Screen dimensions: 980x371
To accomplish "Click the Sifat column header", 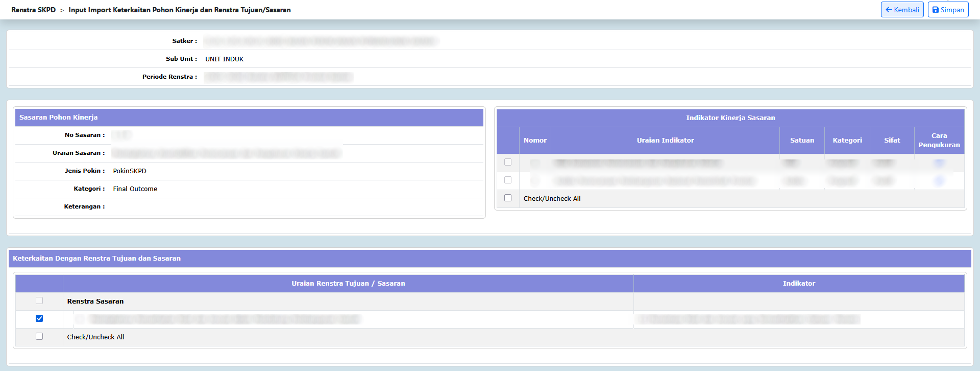I will pos(892,140).
